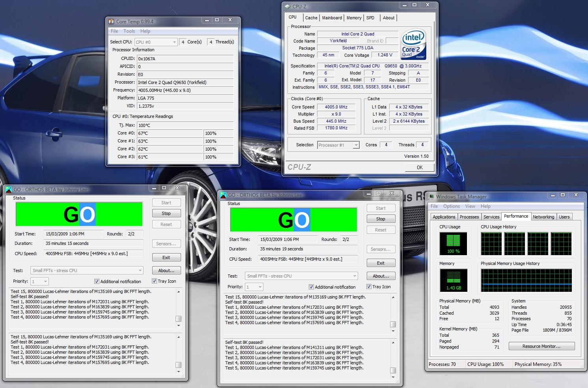Image resolution: width=588 pixels, height=388 pixels.
Task: Open the Select CPU dropdown in Core Temp
Action: click(x=156, y=42)
